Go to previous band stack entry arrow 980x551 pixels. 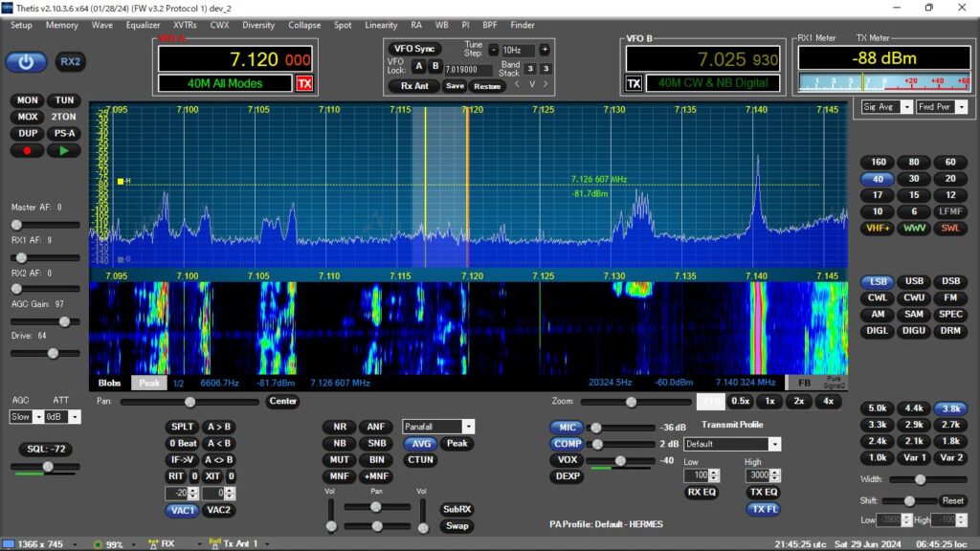(517, 84)
